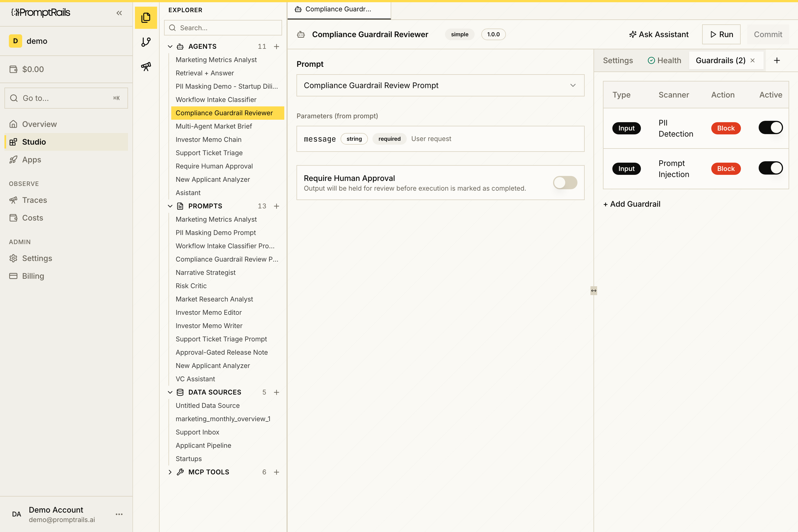Image resolution: width=798 pixels, height=532 pixels.
Task: Add a new data source with plus icon
Action: [277, 392]
